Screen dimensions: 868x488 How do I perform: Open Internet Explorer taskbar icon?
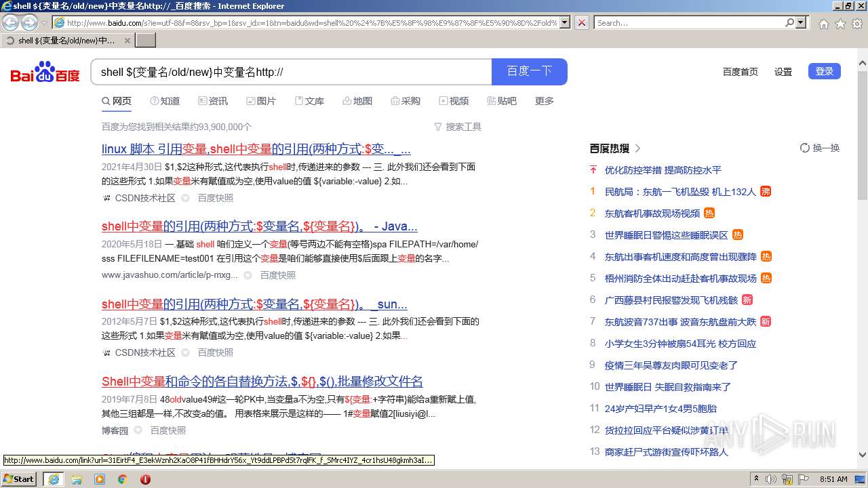point(53,479)
